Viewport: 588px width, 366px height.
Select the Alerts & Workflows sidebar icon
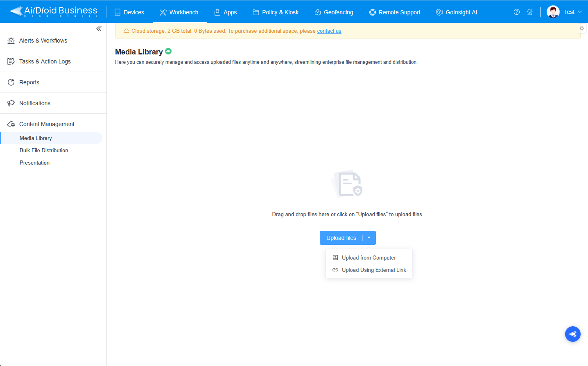(11, 40)
